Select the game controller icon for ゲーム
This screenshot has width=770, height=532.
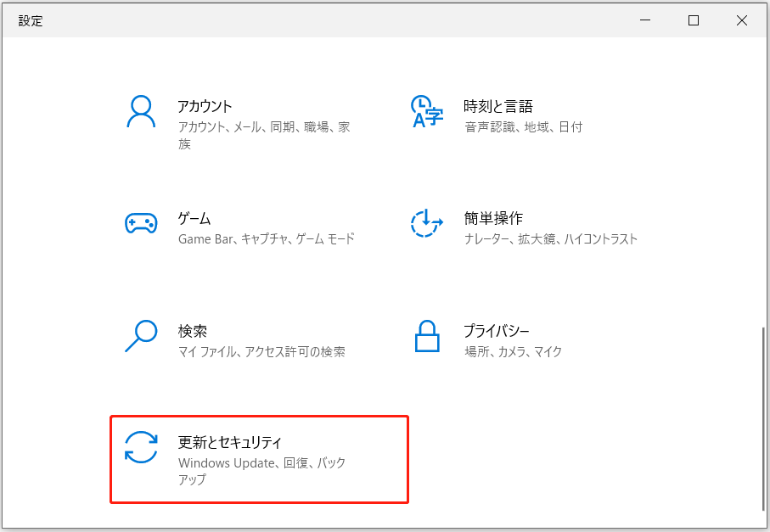point(141,225)
